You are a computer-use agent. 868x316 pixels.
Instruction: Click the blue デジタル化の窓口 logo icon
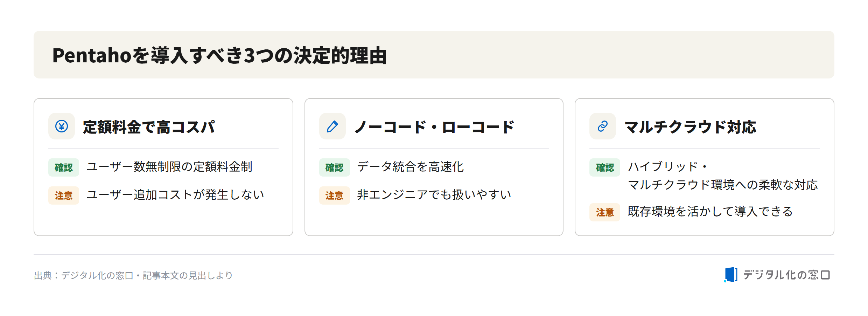(x=731, y=275)
